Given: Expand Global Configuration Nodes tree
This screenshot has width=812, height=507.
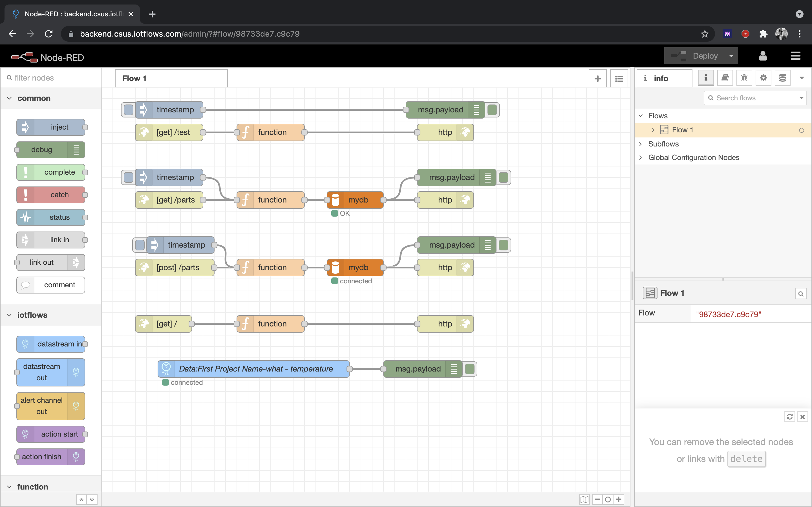Looking at the screenshot, I should coord(641,158).
